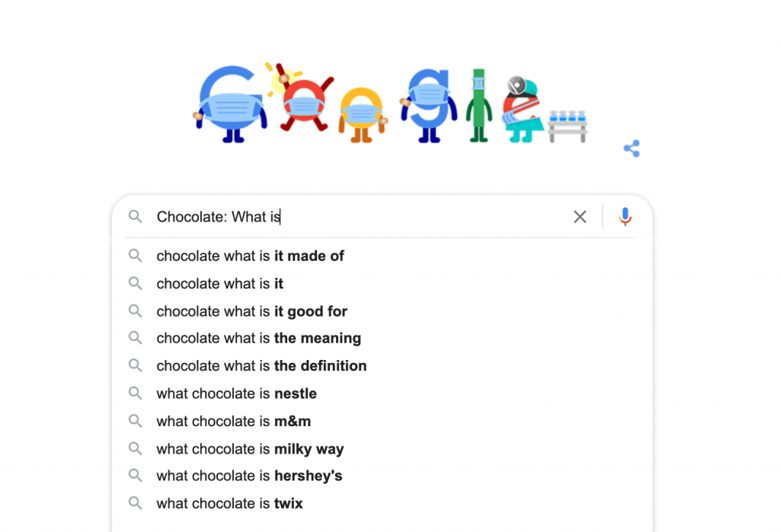This screenshot has width=780, height=532.
Task: Select suggestion 'chocolate what is it good for'
Action: [x=251, y=311]
